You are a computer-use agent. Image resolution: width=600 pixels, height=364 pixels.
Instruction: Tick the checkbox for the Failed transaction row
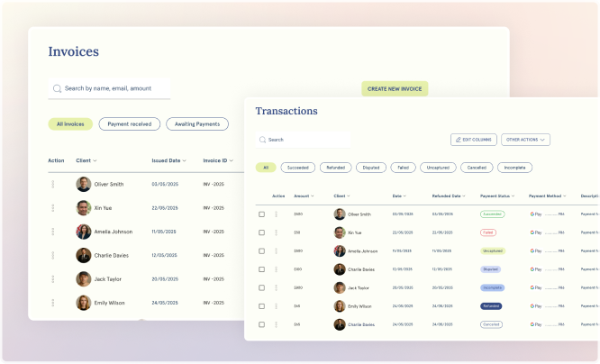[262, 232]
